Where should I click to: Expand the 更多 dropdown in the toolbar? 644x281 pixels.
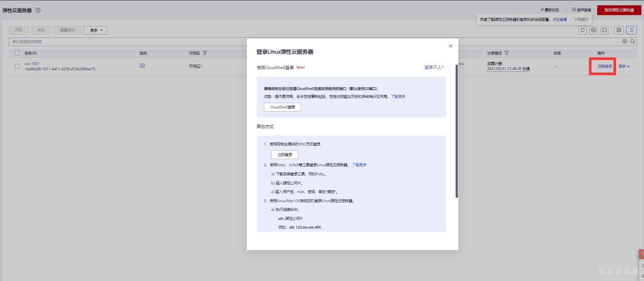(x=96, y=30)
